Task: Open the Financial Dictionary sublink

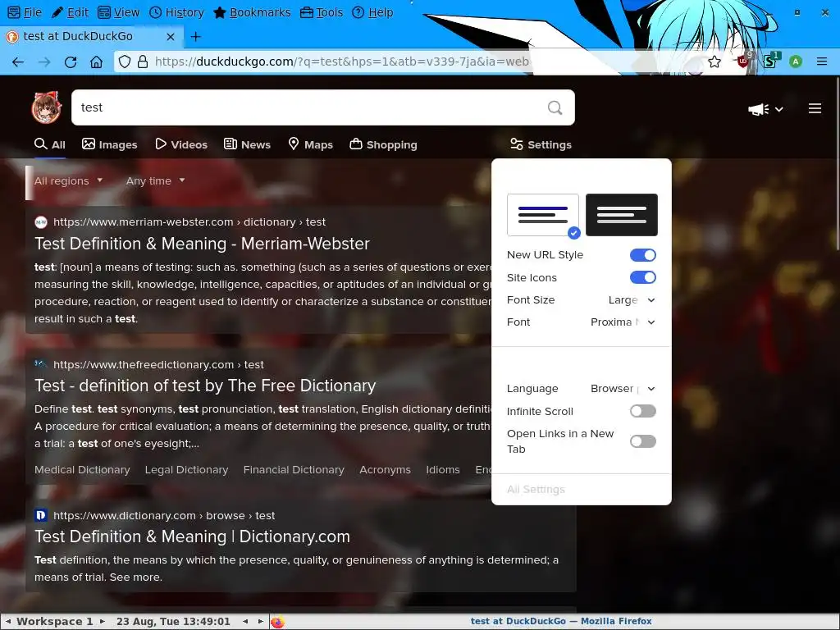Action: (x=294, y=470)
